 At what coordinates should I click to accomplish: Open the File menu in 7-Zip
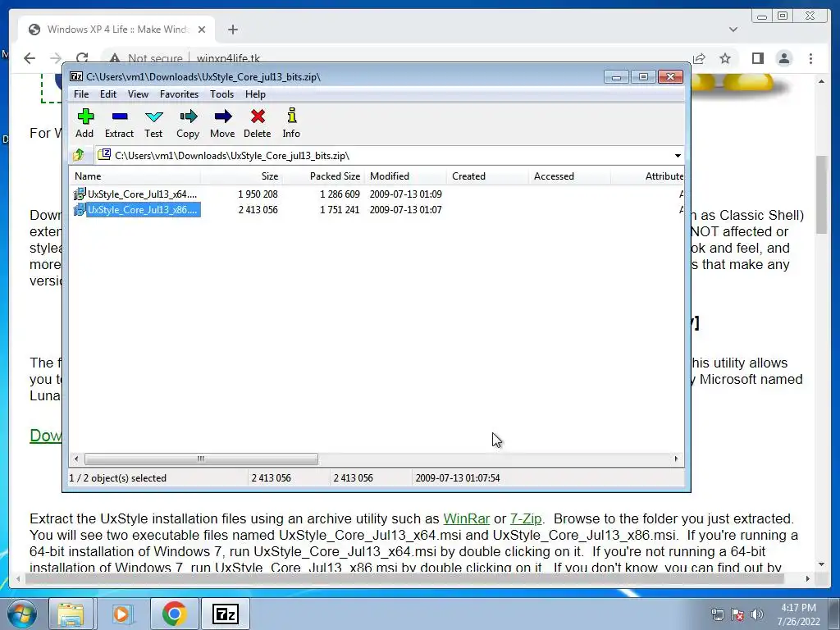pos(81,94)
